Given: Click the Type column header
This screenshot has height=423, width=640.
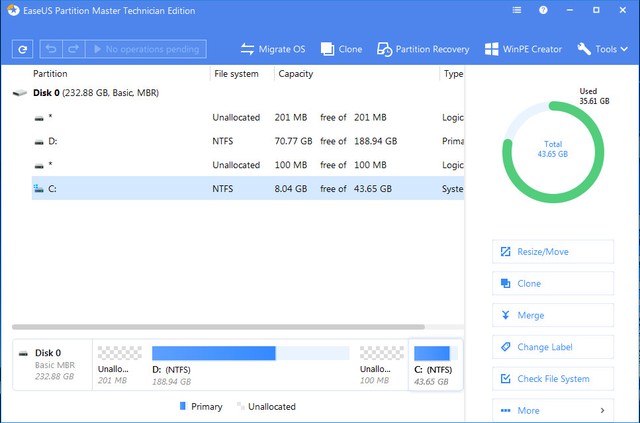Looking at the screenshot, I should pos(453,74).
